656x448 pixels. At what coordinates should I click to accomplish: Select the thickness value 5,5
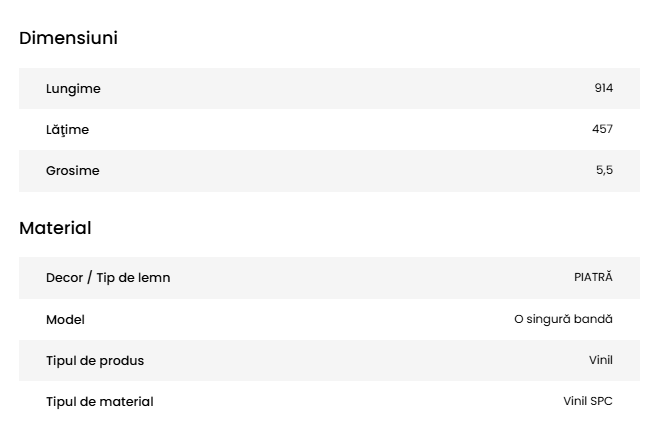point(604,171)
